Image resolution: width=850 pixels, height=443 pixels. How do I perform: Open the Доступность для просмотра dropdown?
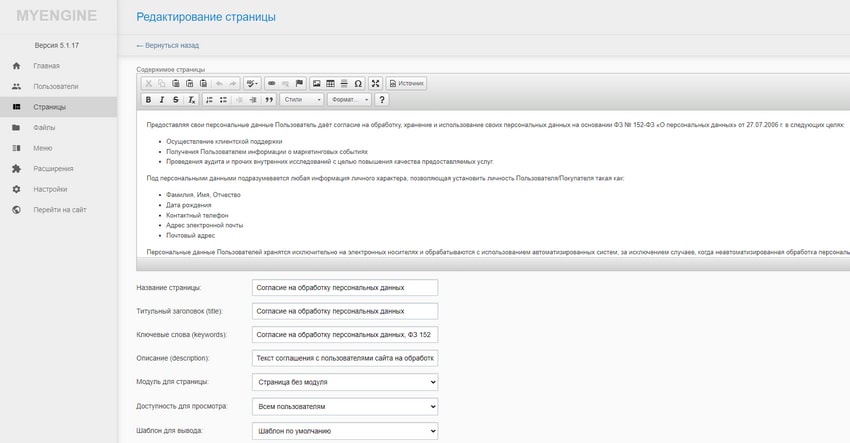pos(345,407)
